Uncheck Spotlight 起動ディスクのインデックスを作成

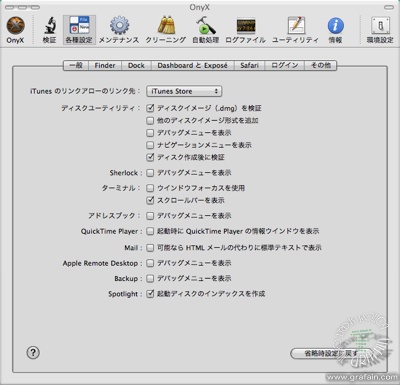pos(150,294)
